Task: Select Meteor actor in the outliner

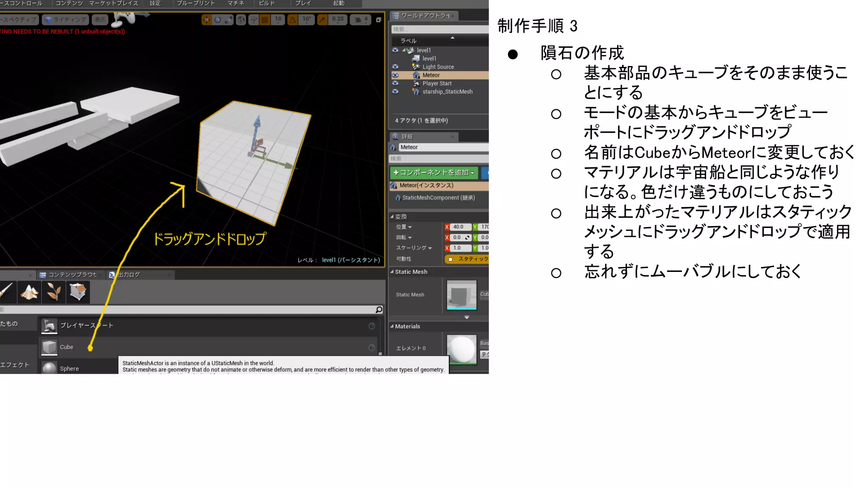Action: tap(431, 75)
